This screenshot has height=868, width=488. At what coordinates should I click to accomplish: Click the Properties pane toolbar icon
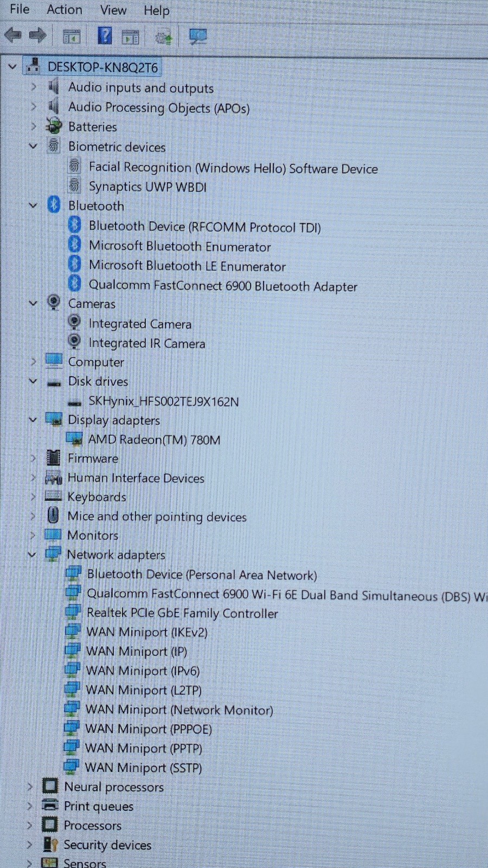coord(130,37)
